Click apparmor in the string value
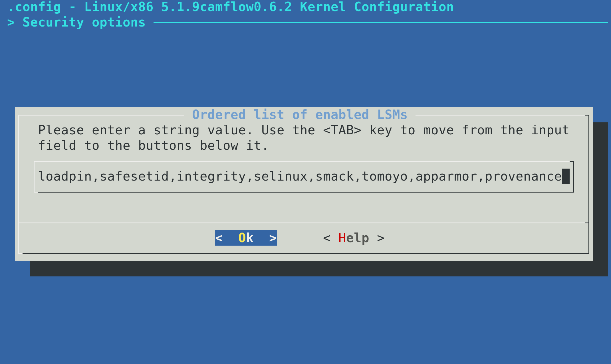 click(x=446, y=176)
